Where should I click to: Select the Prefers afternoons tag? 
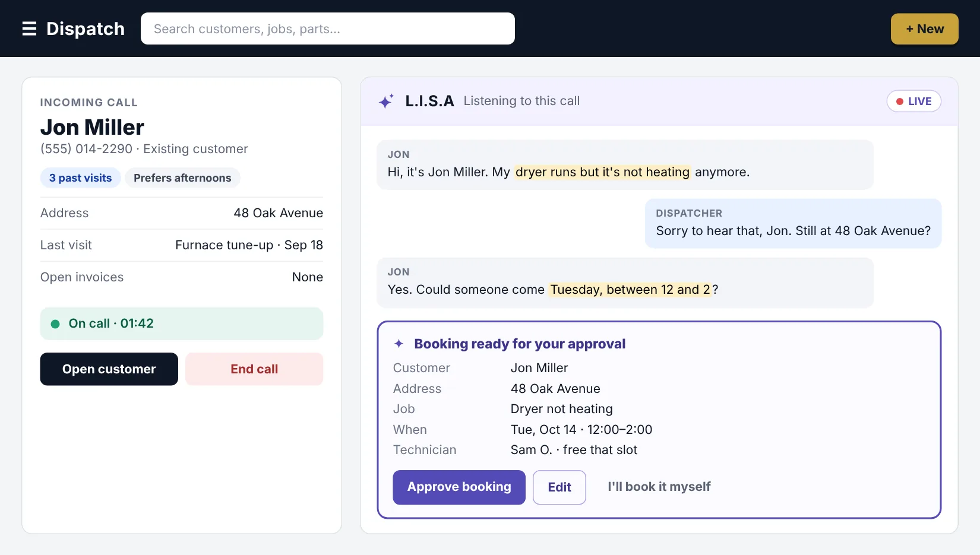pyautogui.click(x=182, y=178)
